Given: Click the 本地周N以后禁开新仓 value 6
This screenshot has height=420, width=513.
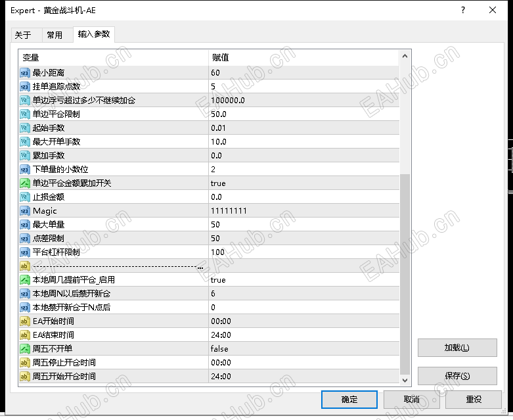Looking at the screenshot, I should 213,294.
